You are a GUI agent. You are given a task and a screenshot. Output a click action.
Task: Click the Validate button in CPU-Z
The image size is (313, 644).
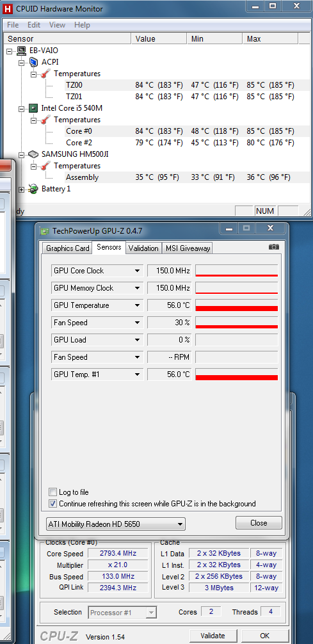coord(213,636)
